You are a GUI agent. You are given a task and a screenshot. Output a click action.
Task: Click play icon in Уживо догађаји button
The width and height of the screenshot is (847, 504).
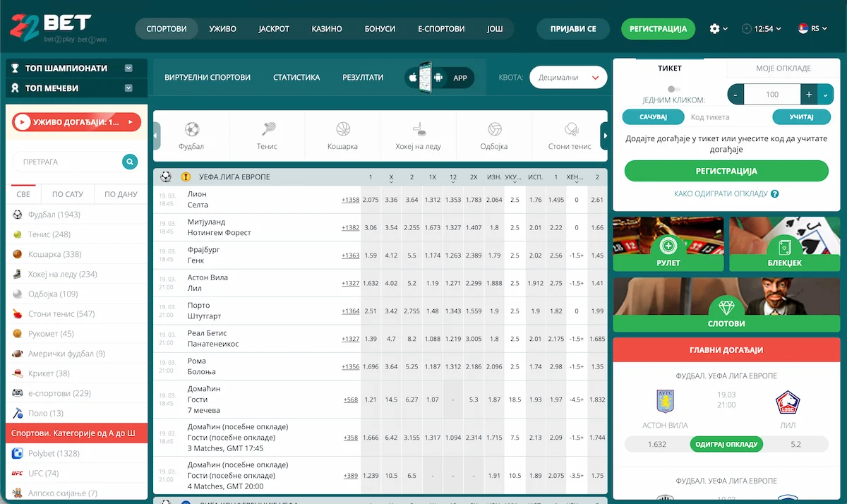pos(23,122)
